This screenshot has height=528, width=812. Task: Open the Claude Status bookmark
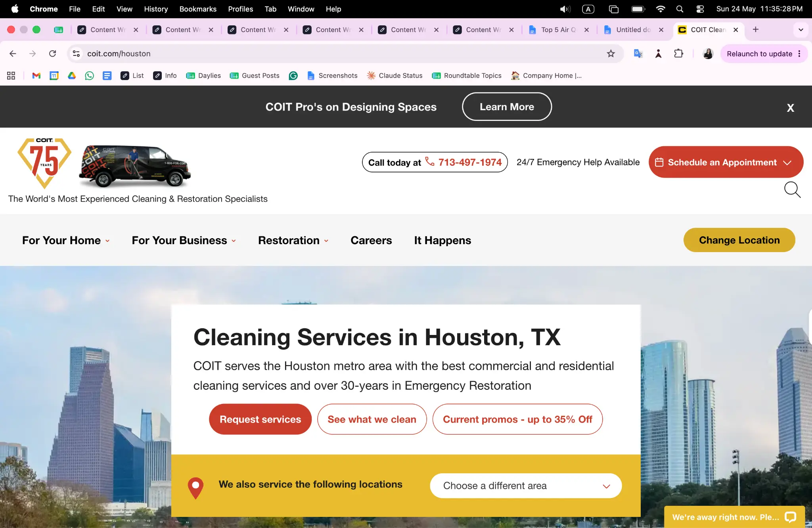click(395, 76)
